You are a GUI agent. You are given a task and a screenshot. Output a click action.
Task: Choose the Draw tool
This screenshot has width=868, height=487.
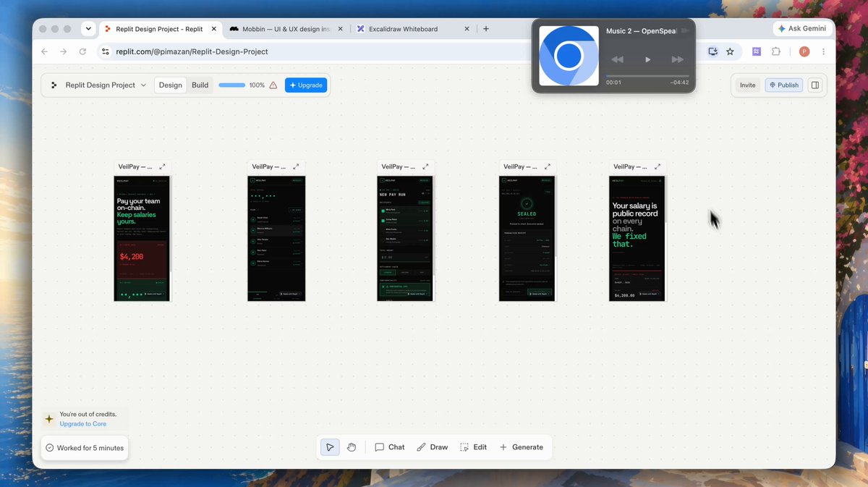(433, 447)
